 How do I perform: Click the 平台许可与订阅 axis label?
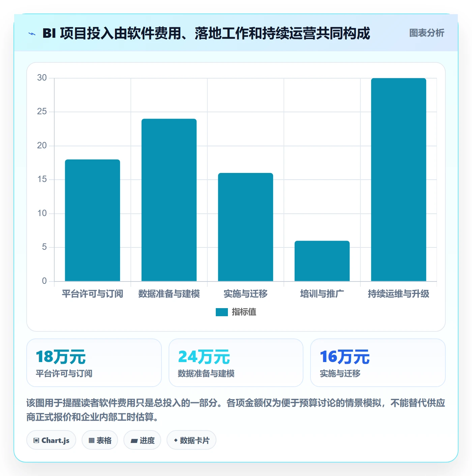(92, 294)
